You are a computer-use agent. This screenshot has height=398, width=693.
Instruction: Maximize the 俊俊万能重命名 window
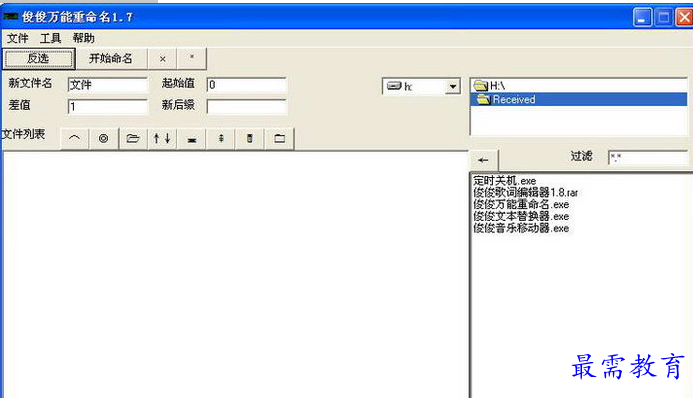click(x=663, y=17)
